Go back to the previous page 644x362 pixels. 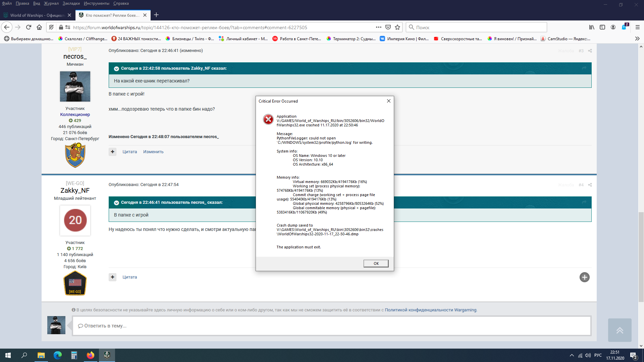(7, 27)
